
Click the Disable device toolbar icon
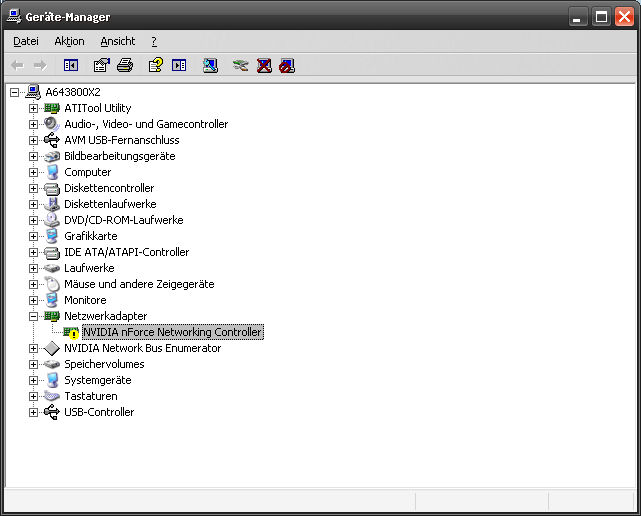[x=287, y=65]
